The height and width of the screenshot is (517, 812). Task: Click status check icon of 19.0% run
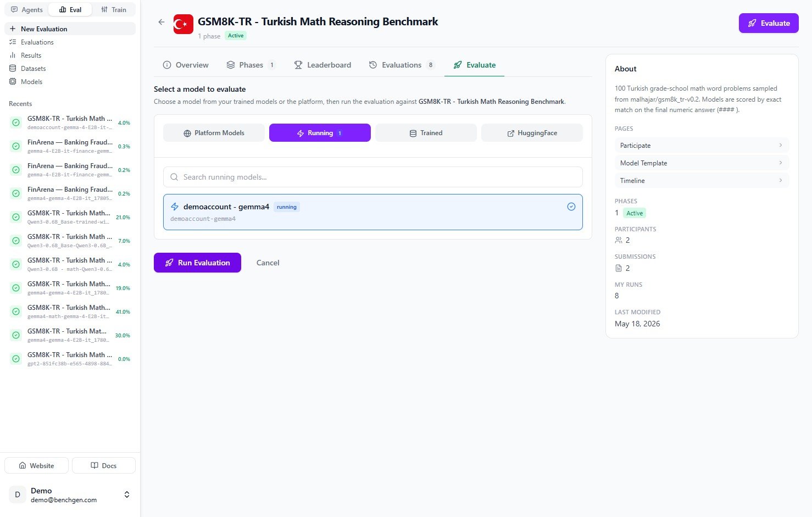[x=16, y=288]
